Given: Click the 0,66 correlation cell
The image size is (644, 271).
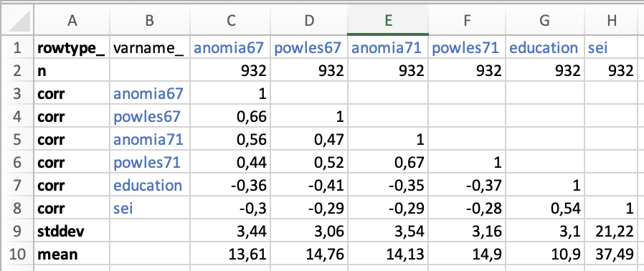Looking at the screenshot, I should (229, 117).
